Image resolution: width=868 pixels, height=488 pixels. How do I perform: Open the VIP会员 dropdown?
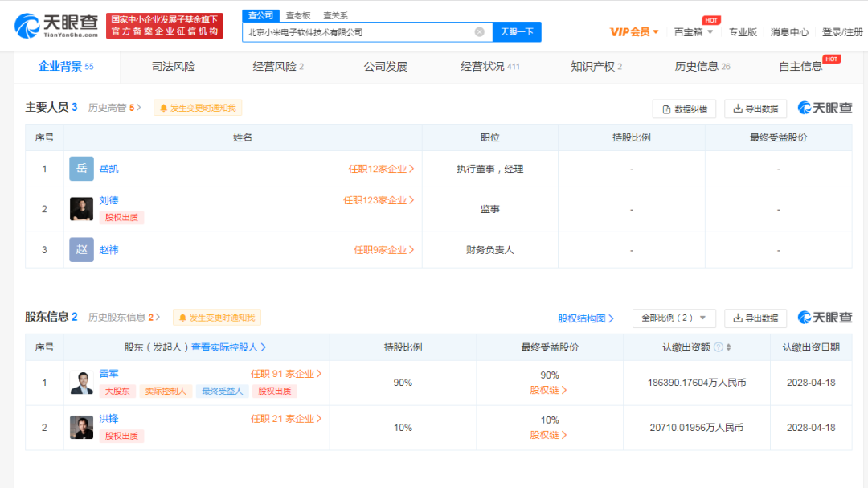click(x=634, y=32)
